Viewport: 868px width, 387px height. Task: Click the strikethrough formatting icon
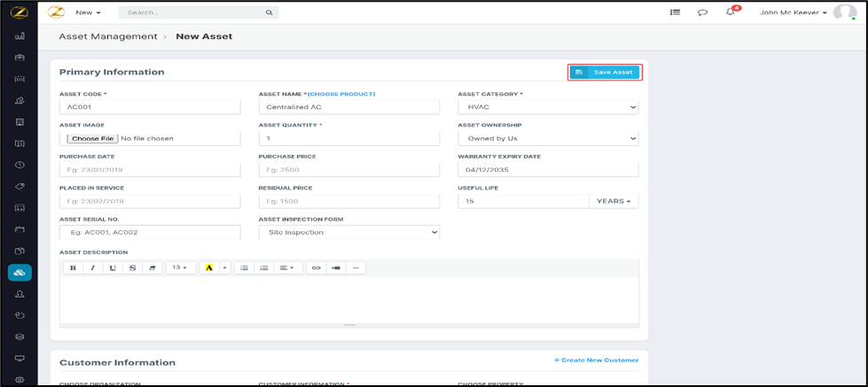click(132, 267)
